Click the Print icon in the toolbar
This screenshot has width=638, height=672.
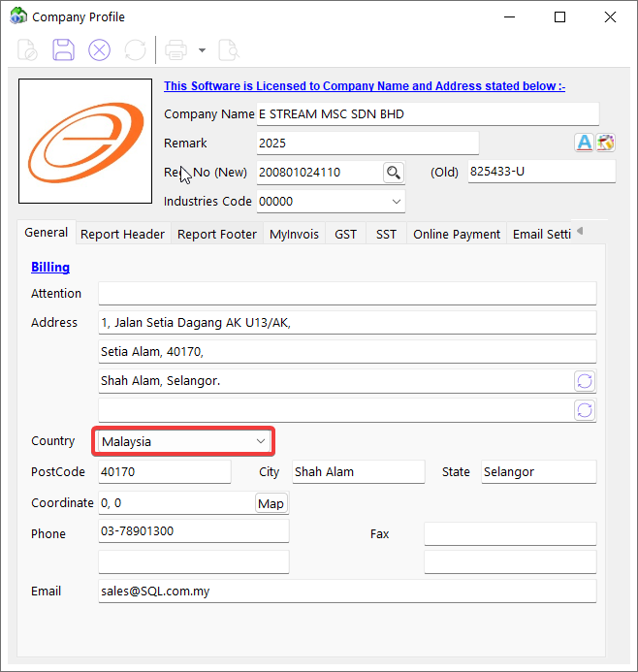coord(175,49)
